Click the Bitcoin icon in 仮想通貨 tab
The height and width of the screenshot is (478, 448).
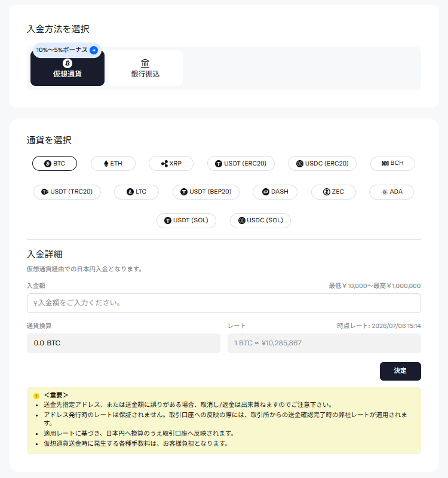pyautogui.click(x=67, y=63)
